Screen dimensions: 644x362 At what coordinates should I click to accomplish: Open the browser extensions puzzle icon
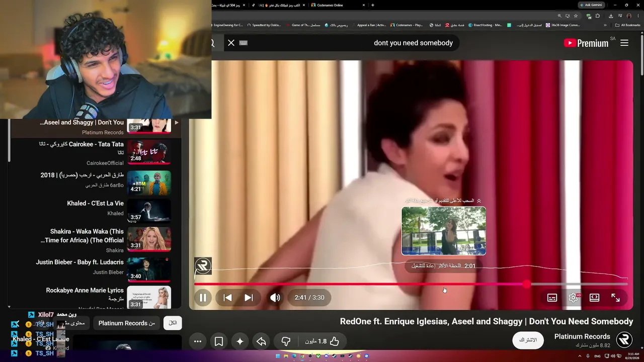click(x=597, y=16)
